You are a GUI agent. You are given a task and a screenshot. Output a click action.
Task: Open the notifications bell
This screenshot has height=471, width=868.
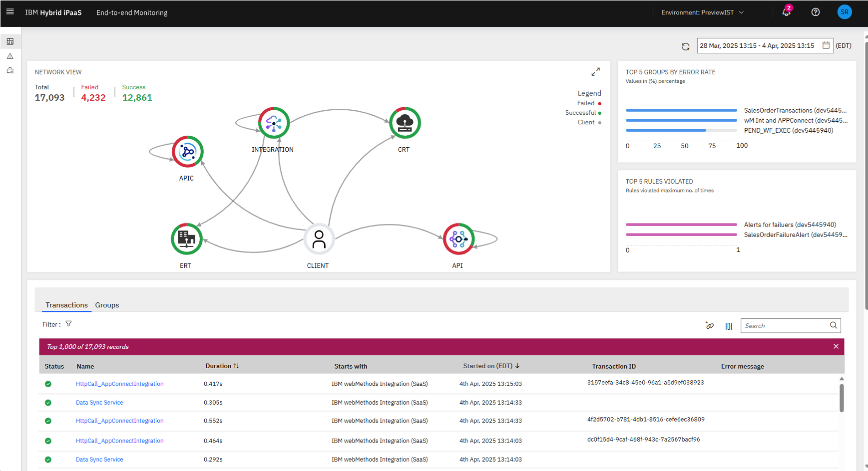point(787,12)
